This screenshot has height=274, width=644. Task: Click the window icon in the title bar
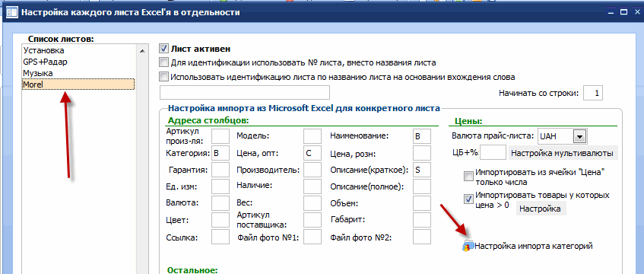pos(12,12)
